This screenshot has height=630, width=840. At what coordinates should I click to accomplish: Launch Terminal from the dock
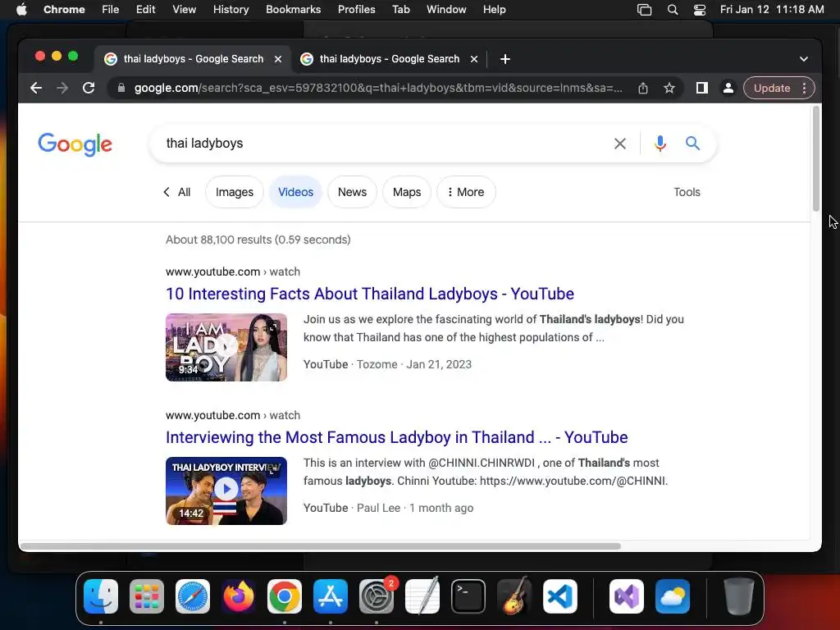click(x=468, y=596)
